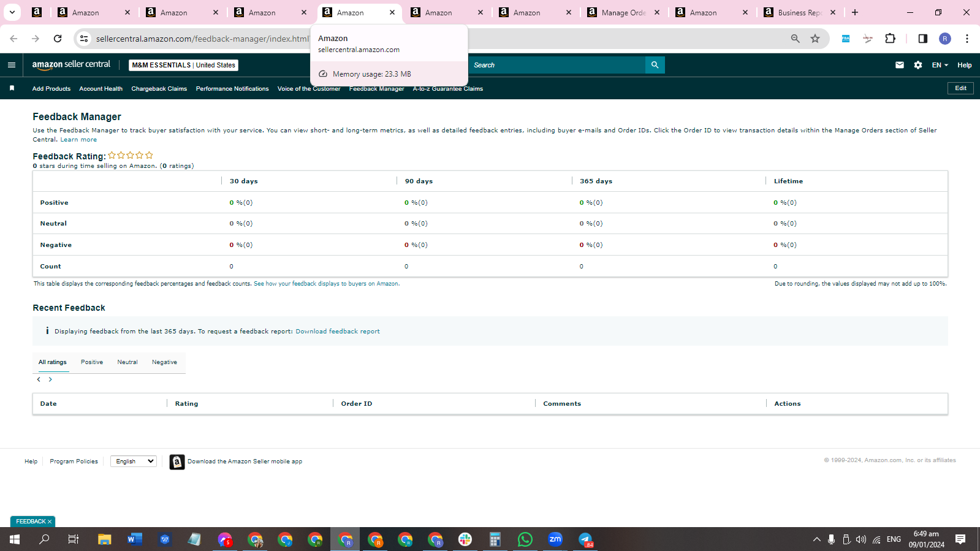
Task: Open Add Products from the favorites bar
Action: click(51, 89)
